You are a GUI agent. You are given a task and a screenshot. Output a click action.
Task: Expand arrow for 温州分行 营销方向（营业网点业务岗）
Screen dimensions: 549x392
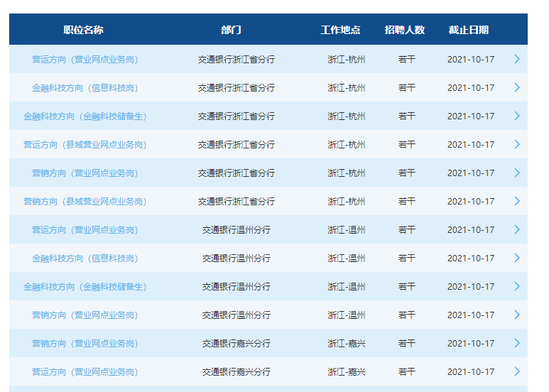point(516,315)
